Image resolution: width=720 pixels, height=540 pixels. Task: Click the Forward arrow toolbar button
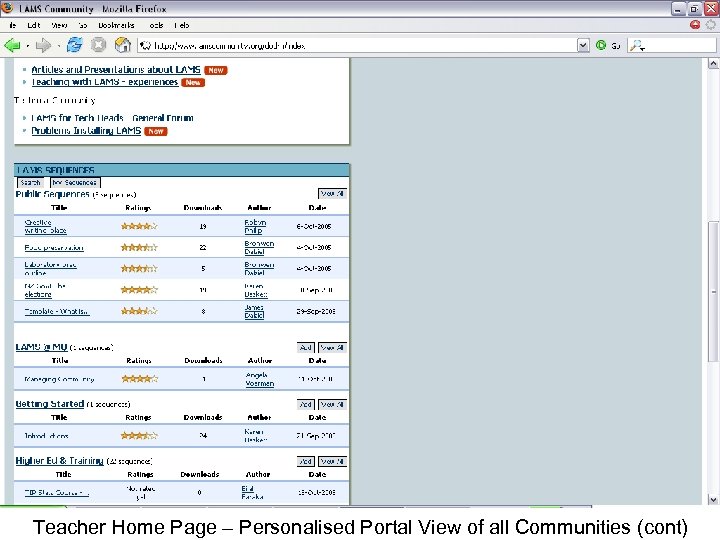[x=43, y=45]
